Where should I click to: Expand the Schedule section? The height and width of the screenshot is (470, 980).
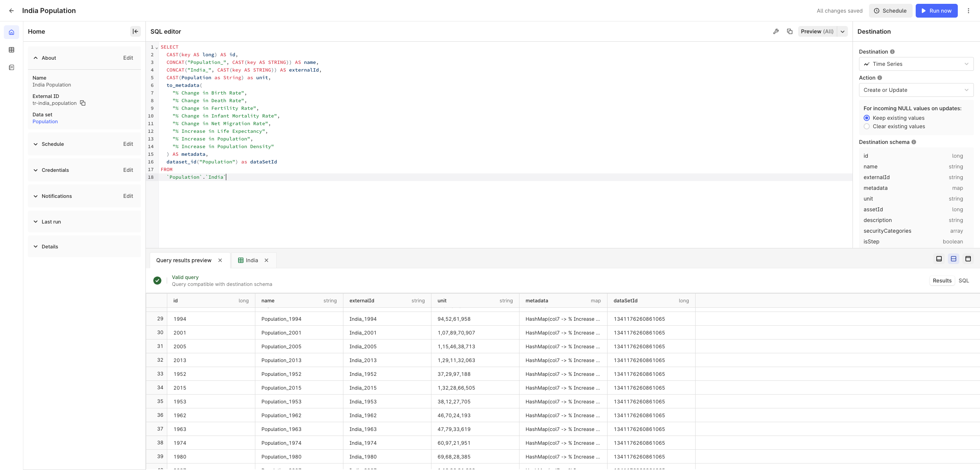[36, 144]
